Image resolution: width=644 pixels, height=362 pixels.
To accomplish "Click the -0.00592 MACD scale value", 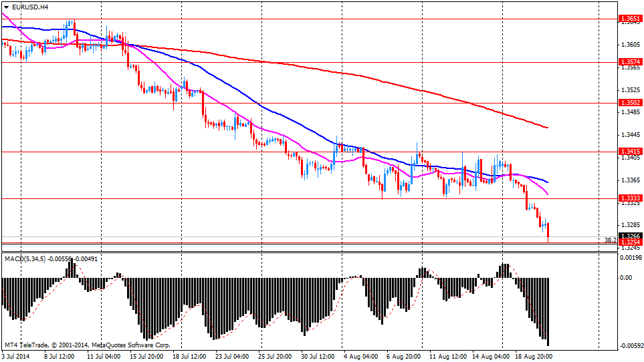I will point(631,346).
